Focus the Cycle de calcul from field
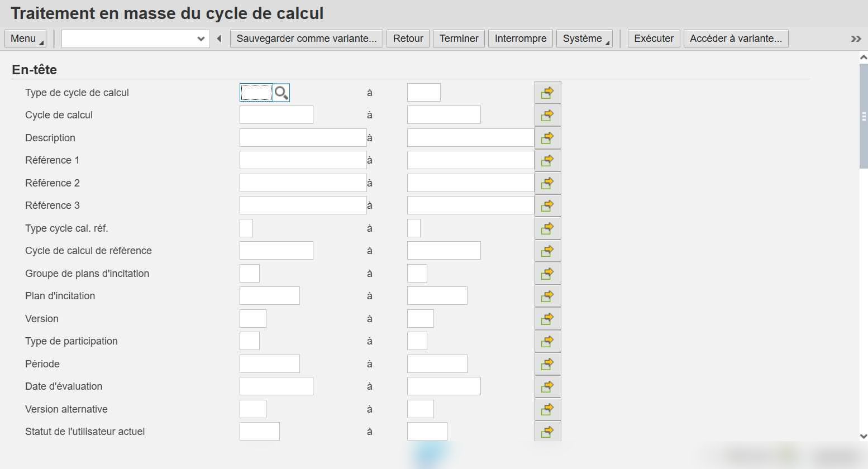Screen dimensions: 868x469 (276, 115)
